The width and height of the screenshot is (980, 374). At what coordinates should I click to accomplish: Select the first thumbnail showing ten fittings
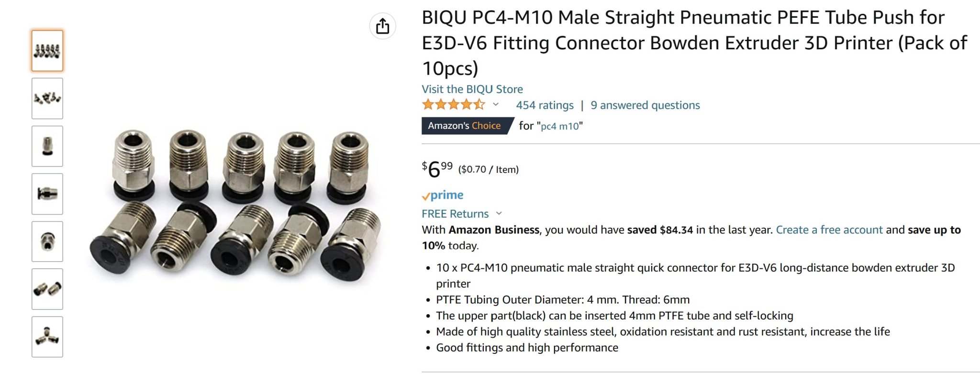click(47, 51)
